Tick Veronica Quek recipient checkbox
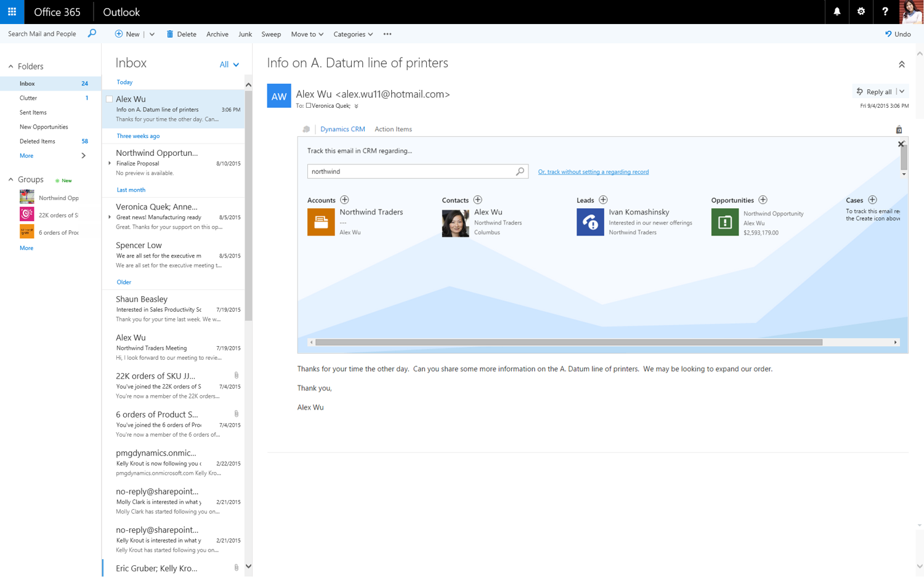 tap(309, 106)
